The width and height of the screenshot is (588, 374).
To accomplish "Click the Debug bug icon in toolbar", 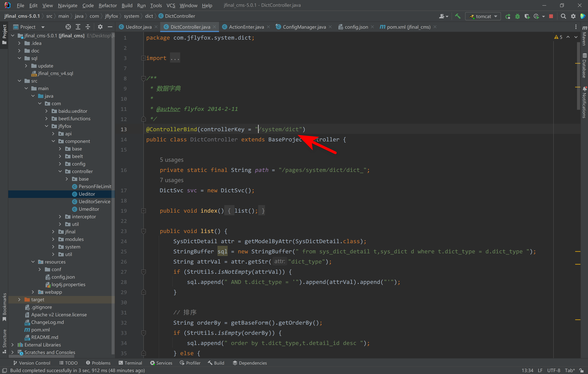I will point(517,16).
